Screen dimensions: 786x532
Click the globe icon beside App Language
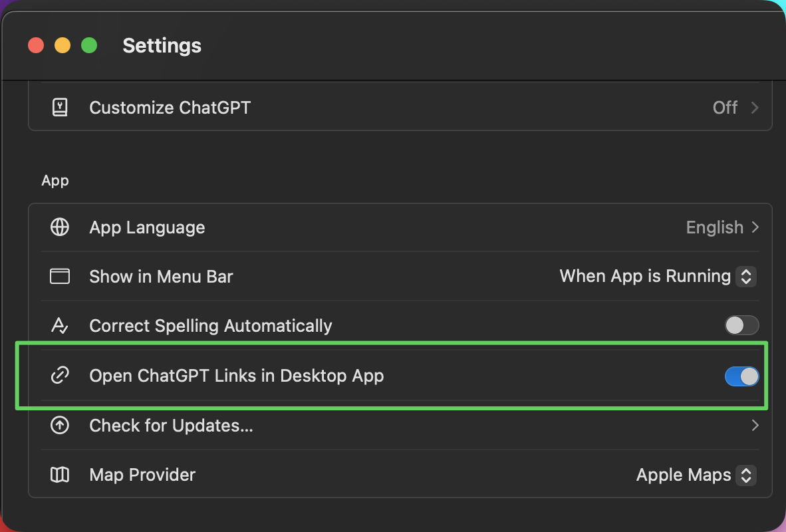point(60,227)
